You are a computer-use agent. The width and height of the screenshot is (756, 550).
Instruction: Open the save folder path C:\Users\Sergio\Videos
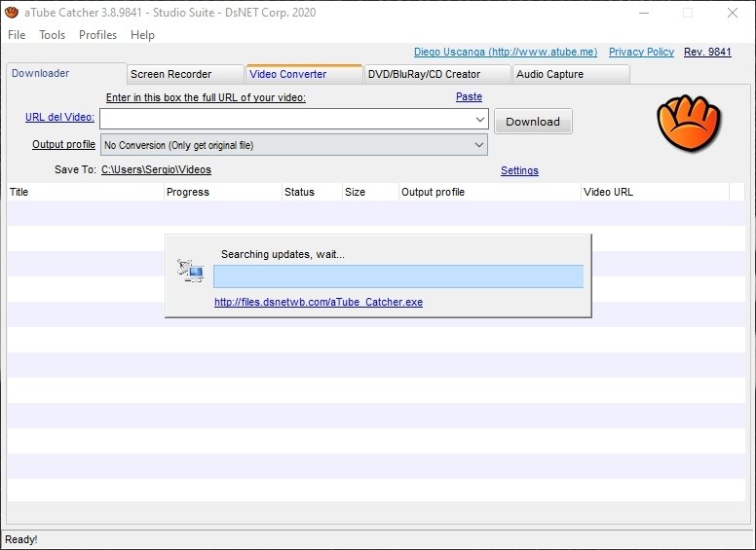pos(156,170)
